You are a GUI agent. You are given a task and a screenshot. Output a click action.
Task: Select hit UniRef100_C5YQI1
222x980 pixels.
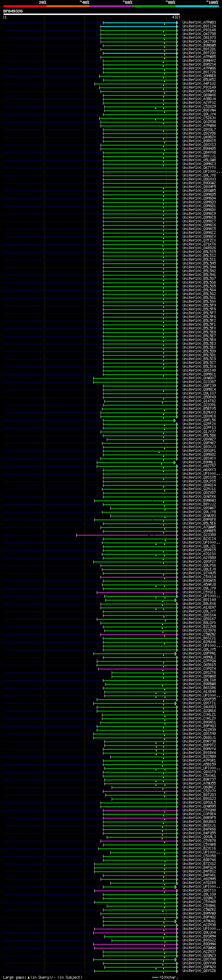[199, 592]
